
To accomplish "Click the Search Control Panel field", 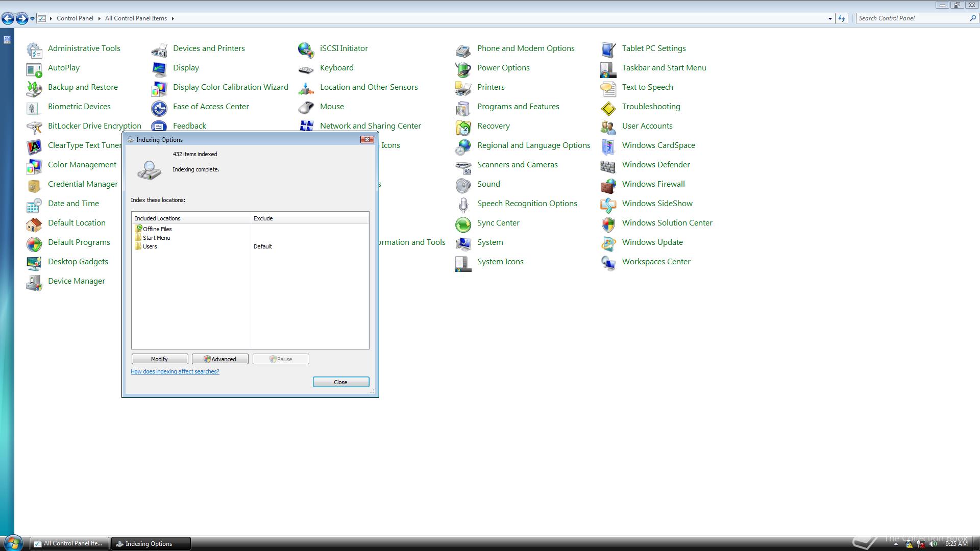I will click(913, 18).
